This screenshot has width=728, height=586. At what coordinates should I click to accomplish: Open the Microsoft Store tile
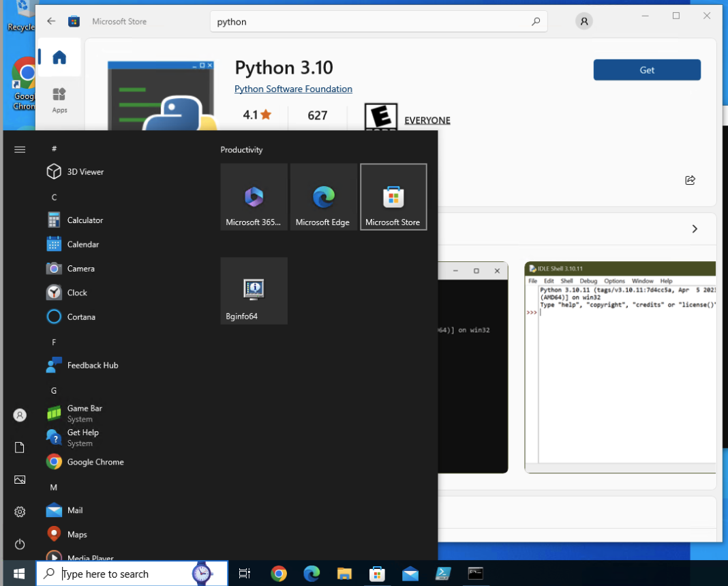pos(393,196)
